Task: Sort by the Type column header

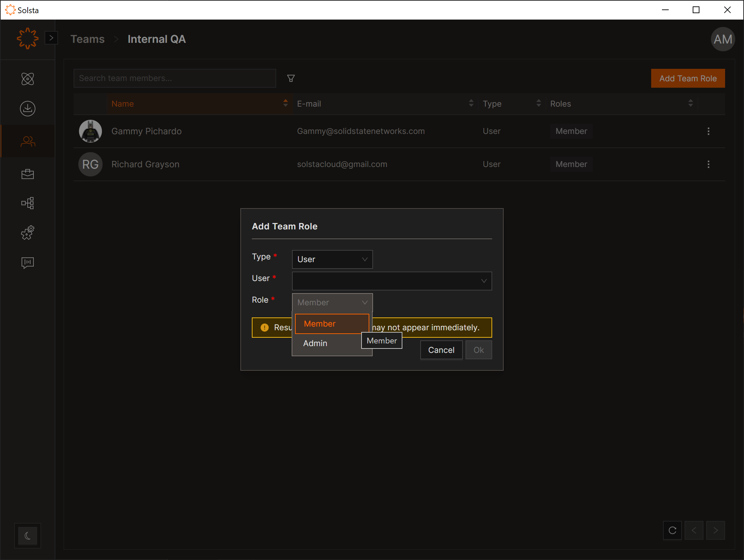Action: [512, 104]
